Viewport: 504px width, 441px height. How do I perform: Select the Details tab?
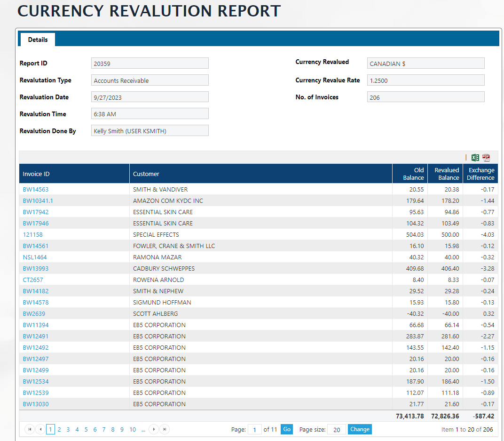tap(38, 40)
